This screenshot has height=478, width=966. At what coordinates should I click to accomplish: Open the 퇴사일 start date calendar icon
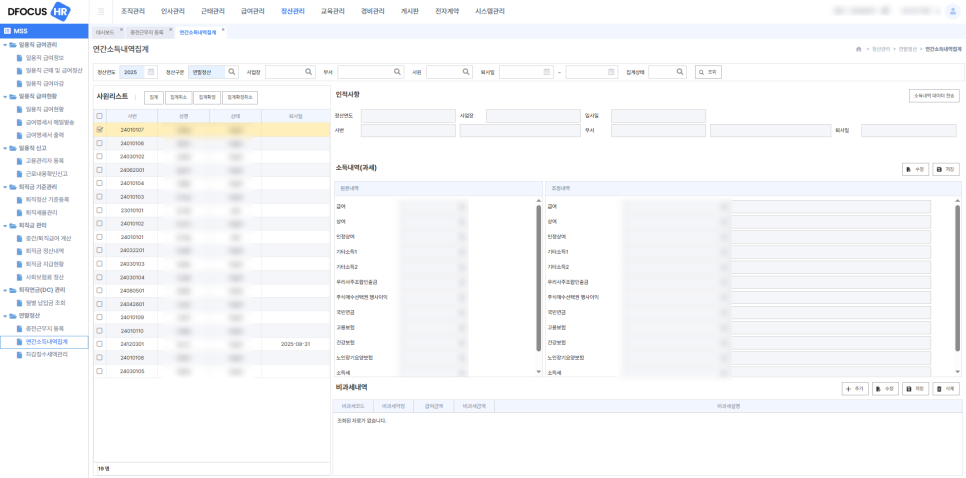pyautogui.click(x=546, y=72)
